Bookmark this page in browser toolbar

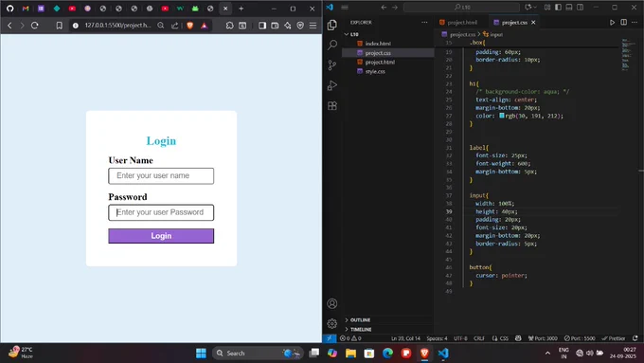[59, 26]
